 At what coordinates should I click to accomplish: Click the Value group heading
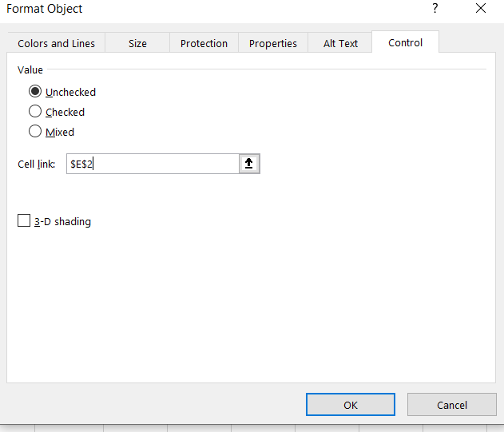(30, 70)
